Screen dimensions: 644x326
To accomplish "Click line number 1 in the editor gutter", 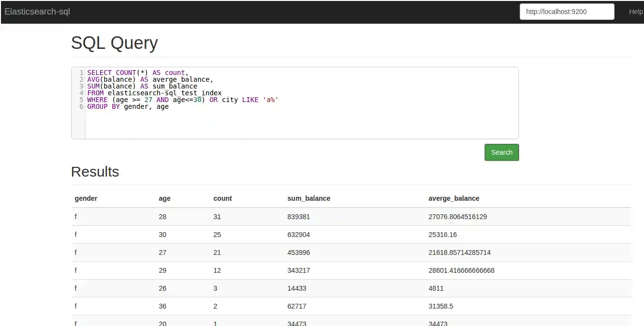I will coord(80,73).
